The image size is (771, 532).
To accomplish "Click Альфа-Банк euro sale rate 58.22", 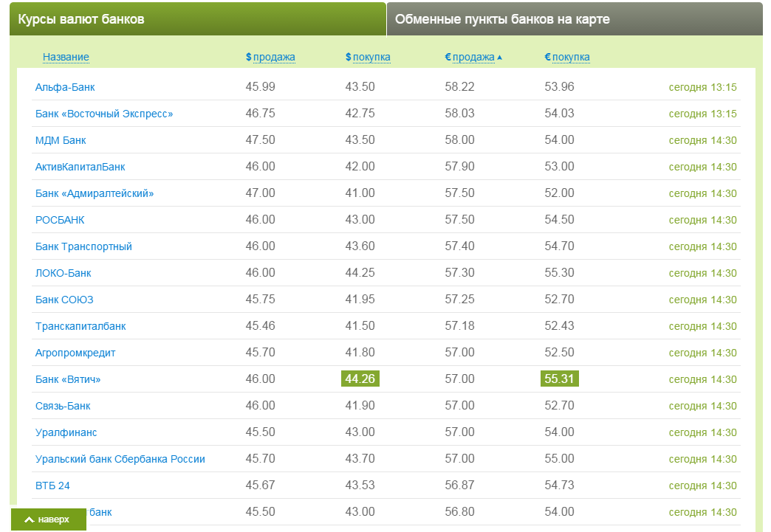I will (460, 87).
